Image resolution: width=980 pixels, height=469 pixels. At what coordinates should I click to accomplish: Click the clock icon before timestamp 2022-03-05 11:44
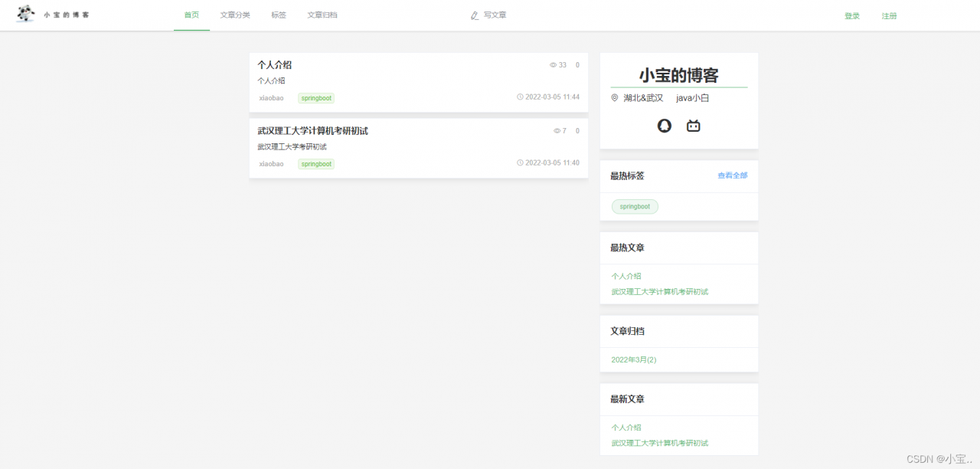point(520,98)
